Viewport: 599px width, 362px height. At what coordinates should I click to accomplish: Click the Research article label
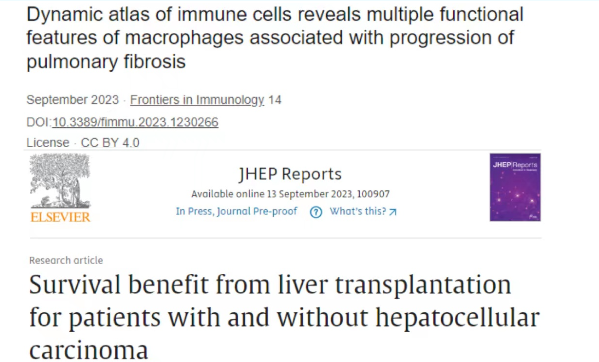[x=66, y=260]
